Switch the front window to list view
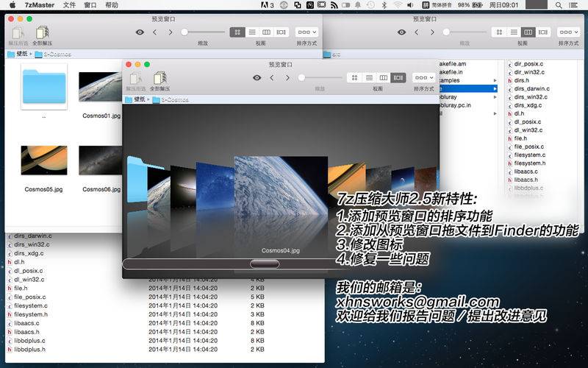 [369, 78]
